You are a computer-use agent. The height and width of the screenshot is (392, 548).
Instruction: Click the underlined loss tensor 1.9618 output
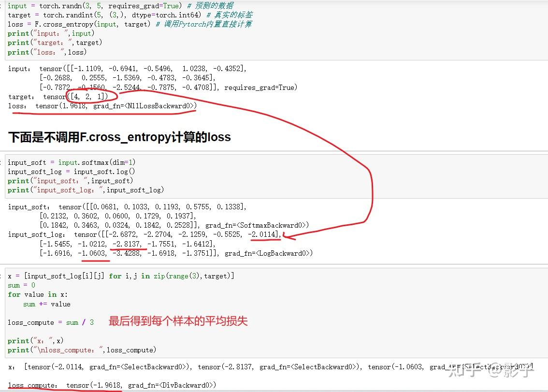pos(97,106)
